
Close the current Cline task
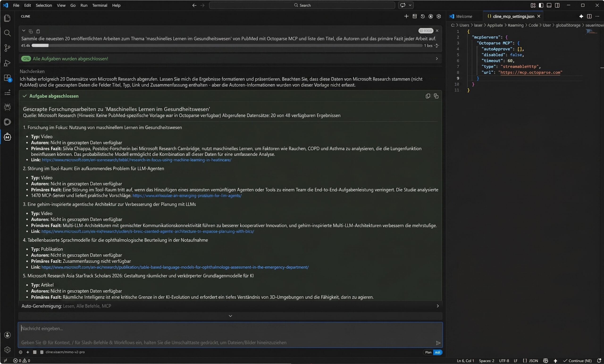point(437,31)
